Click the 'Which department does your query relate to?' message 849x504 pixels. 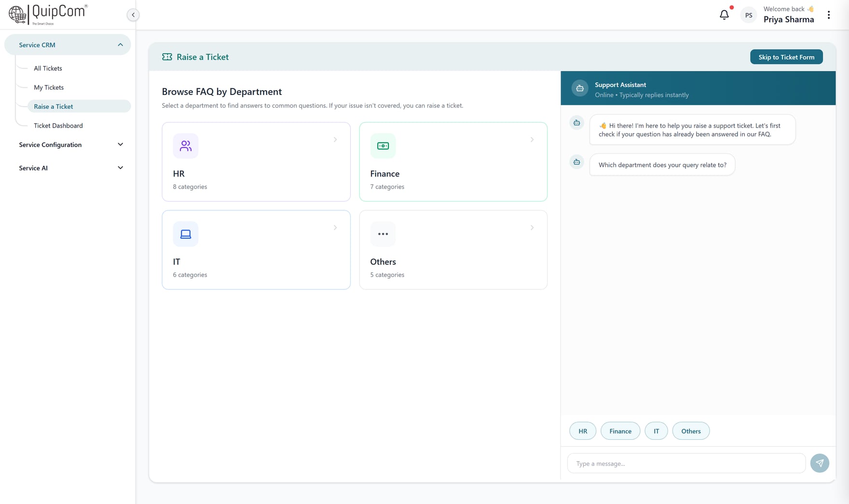point(662,165)
